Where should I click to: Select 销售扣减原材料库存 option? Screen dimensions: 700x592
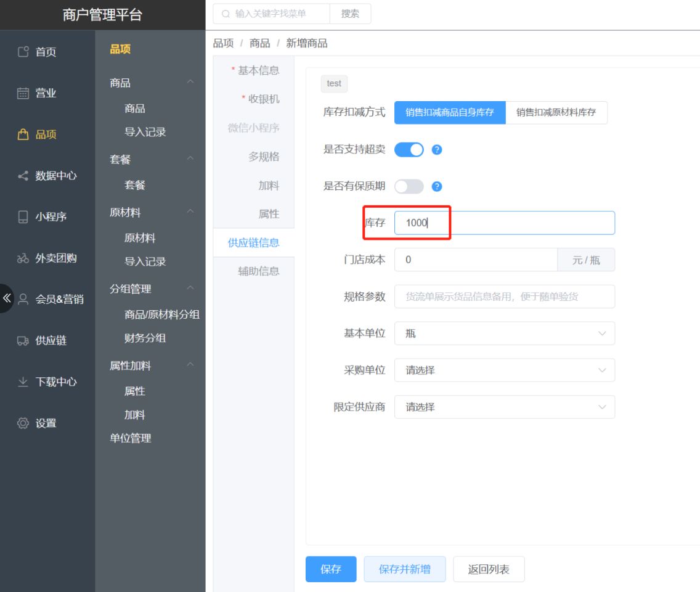coord(556,113)
